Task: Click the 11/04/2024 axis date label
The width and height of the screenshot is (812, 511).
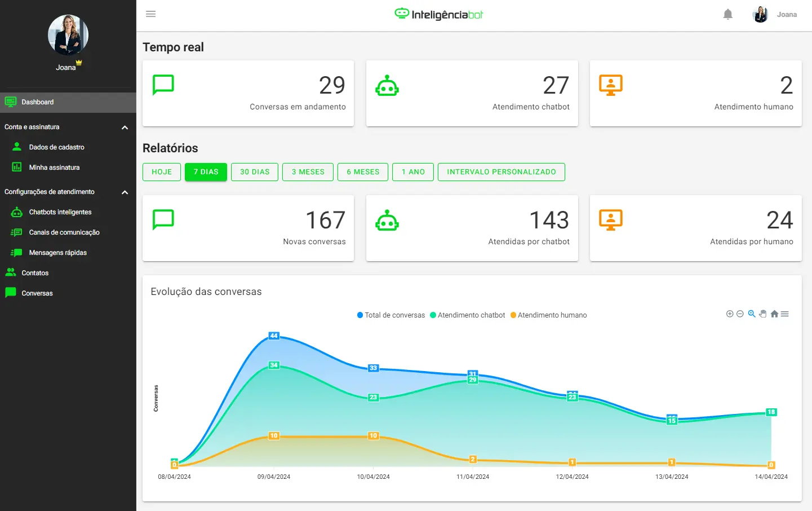Action: point(473,477)
